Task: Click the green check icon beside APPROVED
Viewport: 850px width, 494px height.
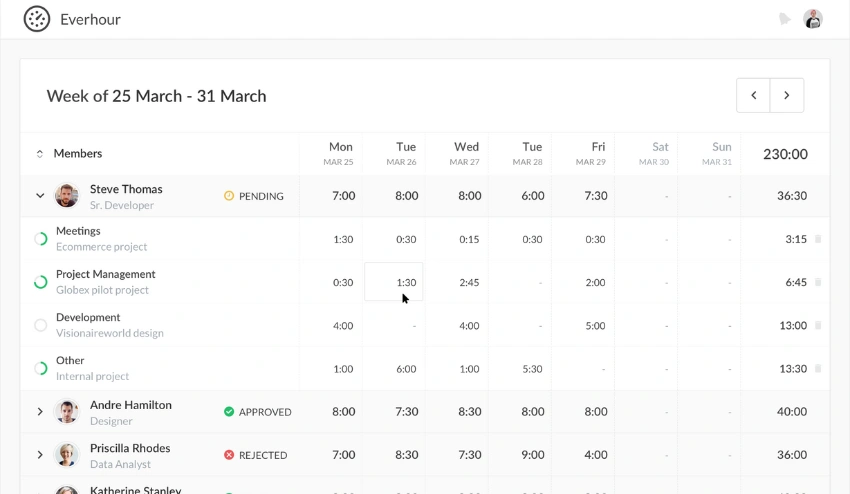Action: click(229, 412)
